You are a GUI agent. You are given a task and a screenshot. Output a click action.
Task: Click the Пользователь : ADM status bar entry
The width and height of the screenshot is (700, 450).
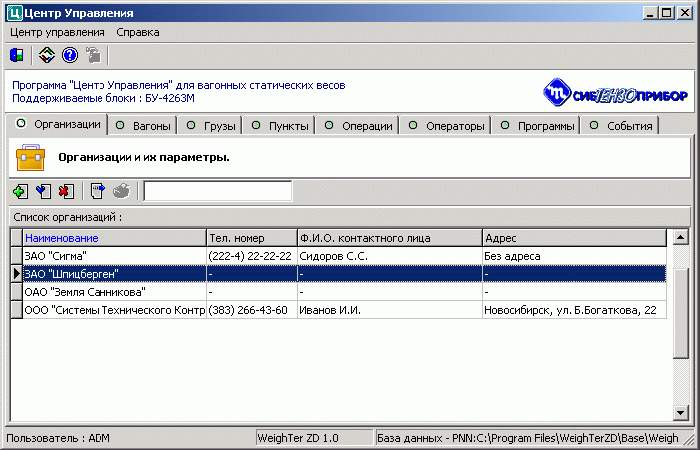58,438
